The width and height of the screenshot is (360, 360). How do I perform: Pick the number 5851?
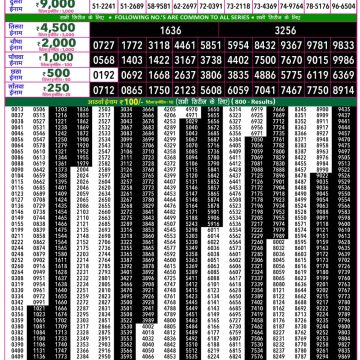[211, 45]
